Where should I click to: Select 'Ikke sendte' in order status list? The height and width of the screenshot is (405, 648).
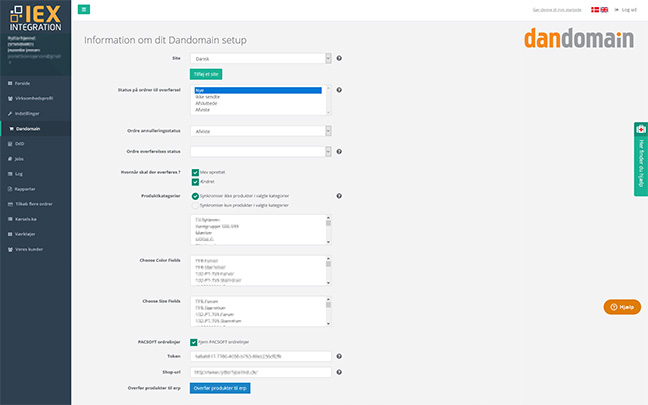click(207, 97)
